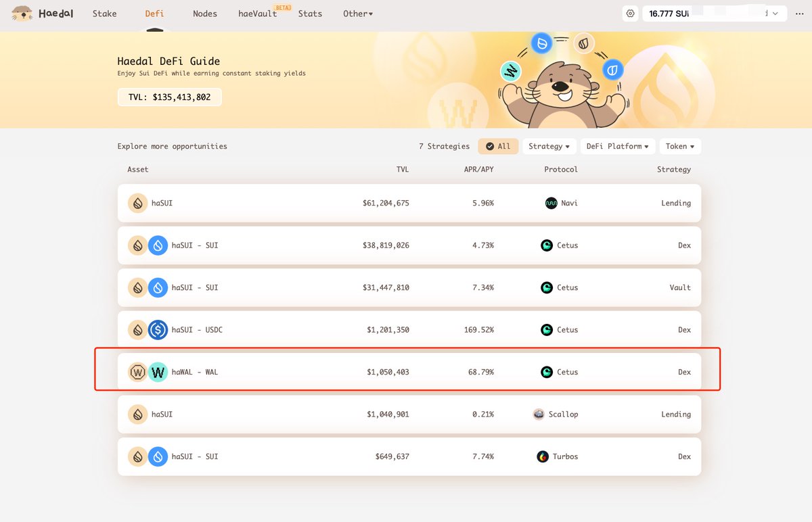812x522 pixels.
Task: Click the Asset column header
Action: 138,169
